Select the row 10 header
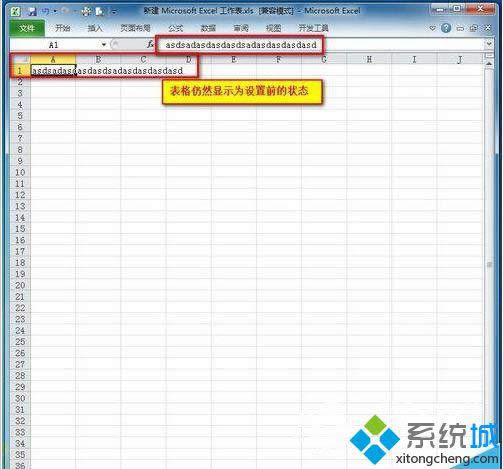Viewport: 503px width, 469px height. click(x=20, y=172)
